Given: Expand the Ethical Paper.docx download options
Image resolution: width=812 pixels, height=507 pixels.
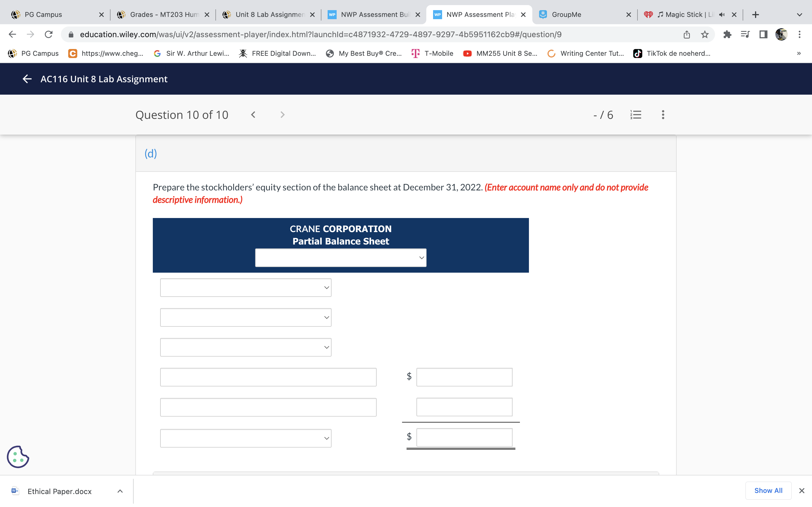Looking at the screenshot, I should (120, 491).
